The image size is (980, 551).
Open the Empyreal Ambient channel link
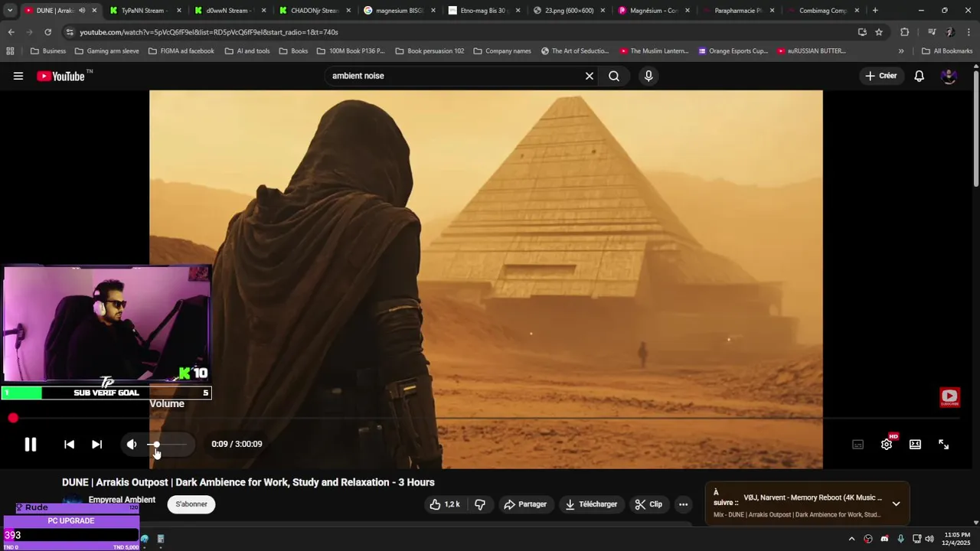tap(122, 500)
